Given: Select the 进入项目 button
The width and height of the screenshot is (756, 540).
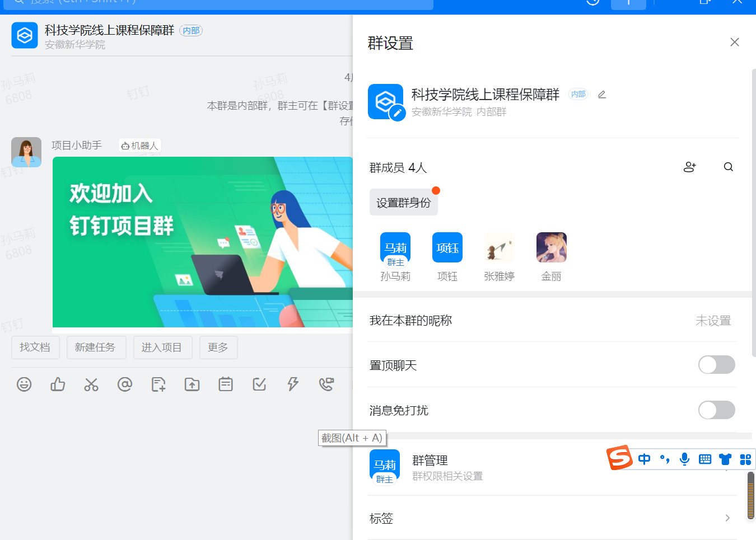Looking at the screenshot, I should point(161,348).
